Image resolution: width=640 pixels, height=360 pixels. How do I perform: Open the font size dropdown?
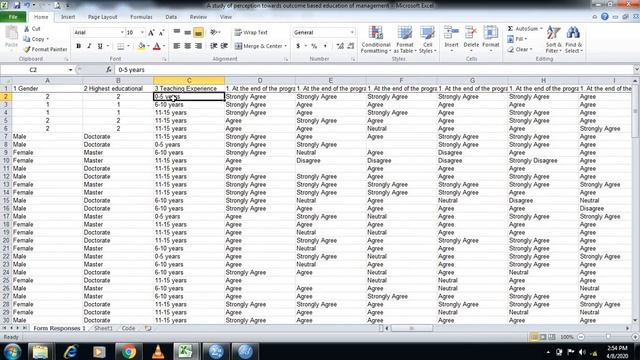[142, 32]
